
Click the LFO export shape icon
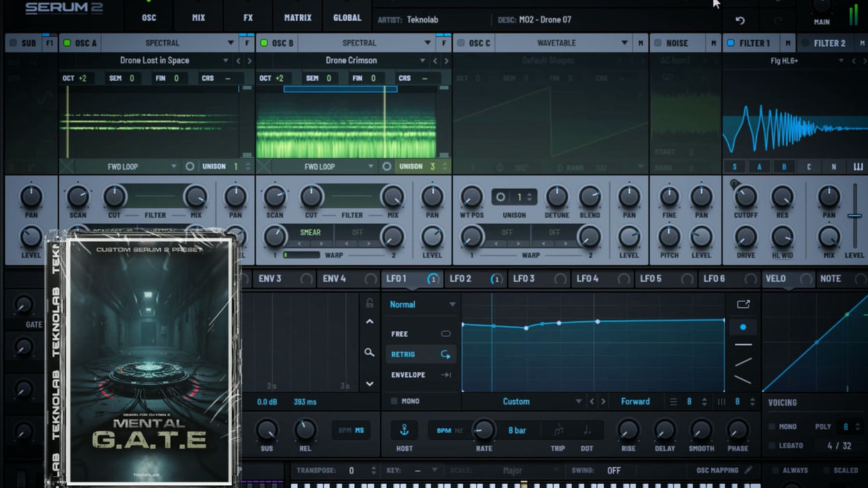(743, 304)
